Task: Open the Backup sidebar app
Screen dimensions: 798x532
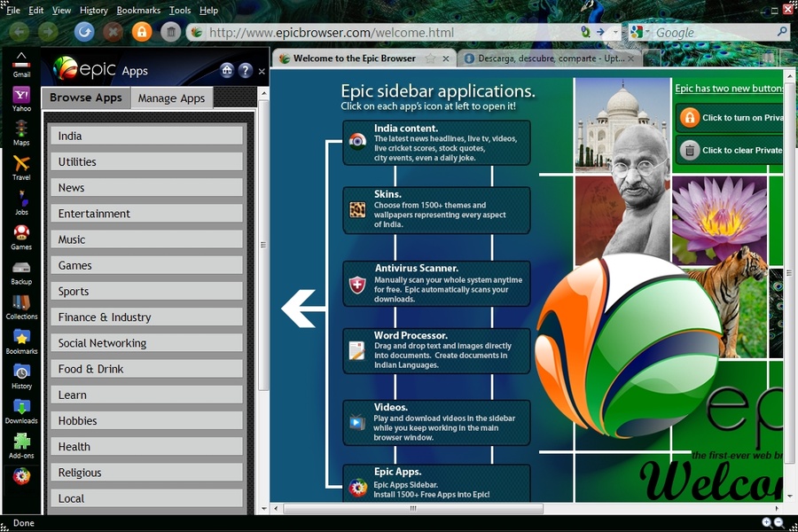Action: (x=21, y=266)
